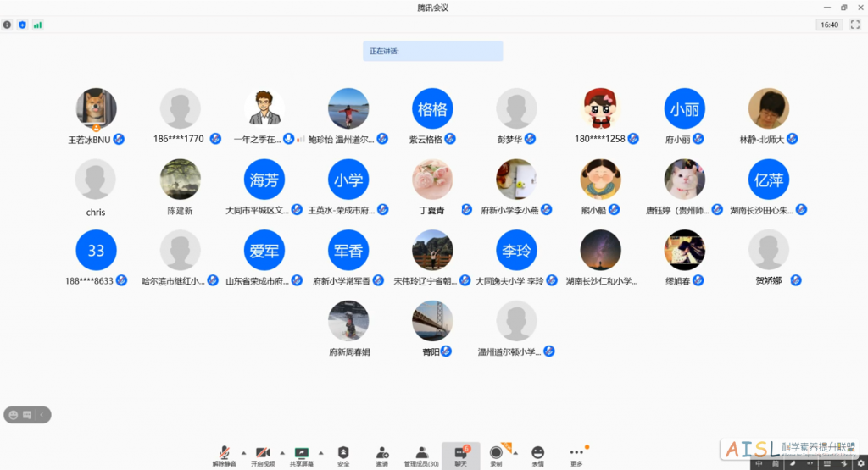Screen dimensions: 868x470
Task: Click the muted mic icon beside 熊小船
Action: (614, 209)
